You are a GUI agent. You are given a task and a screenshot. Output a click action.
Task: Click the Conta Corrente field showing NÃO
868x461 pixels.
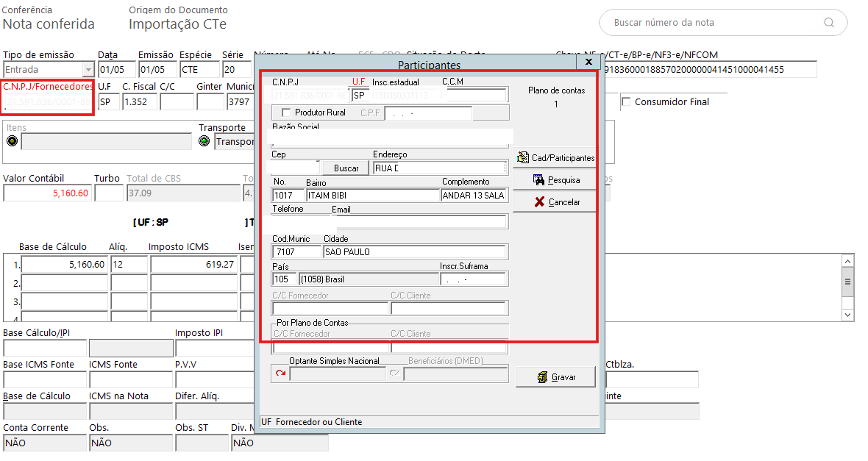click(45, 443)
